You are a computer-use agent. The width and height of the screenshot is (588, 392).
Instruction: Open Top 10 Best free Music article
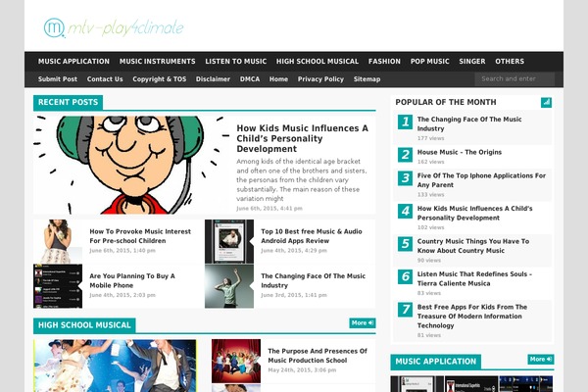(x=312, y=236)
